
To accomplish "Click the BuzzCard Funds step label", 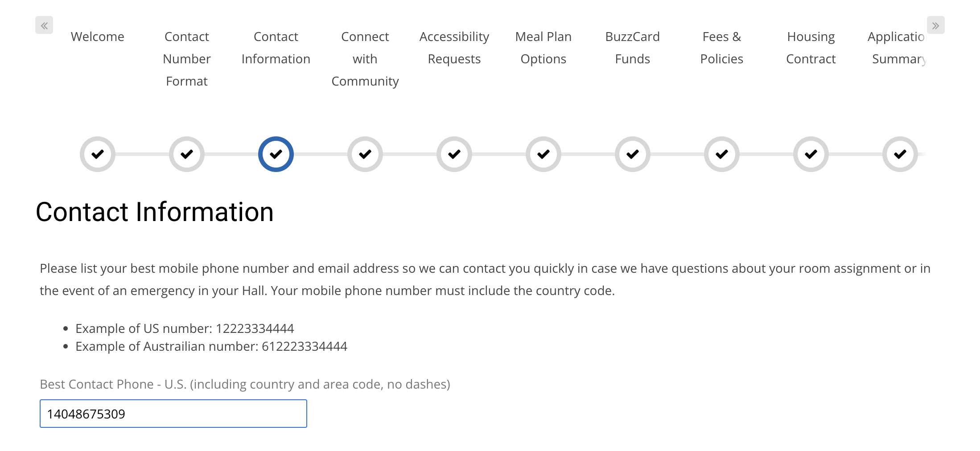I will (x=633, y=48).
